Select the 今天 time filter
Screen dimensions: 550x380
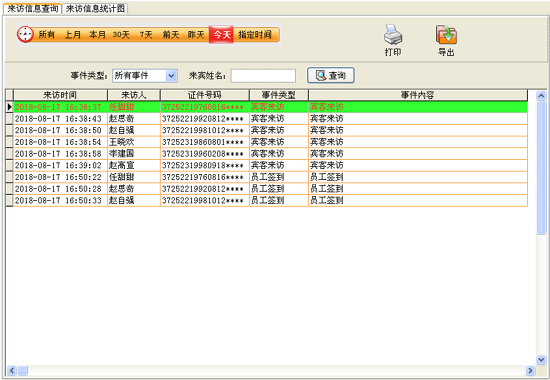[x=221, y=35]
